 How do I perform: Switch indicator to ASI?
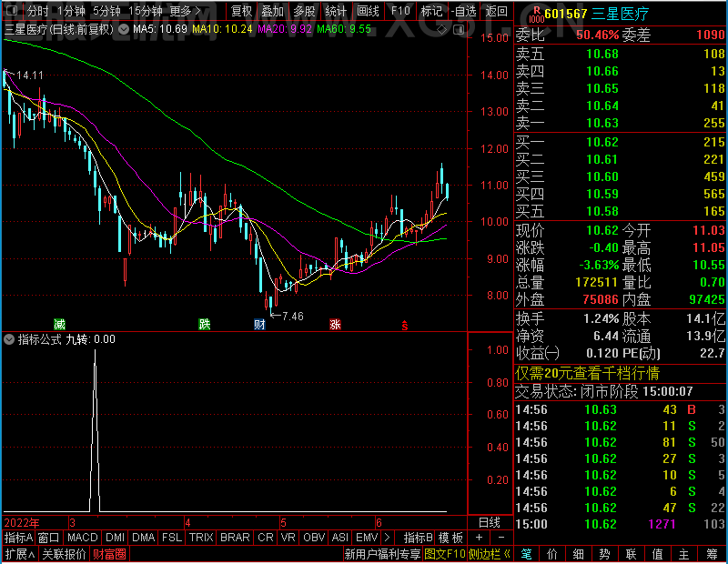coord(339,538)
